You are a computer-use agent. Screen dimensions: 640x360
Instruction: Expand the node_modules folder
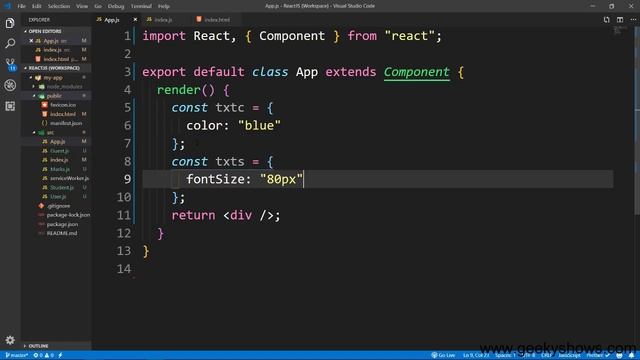[x=64, y=87]
